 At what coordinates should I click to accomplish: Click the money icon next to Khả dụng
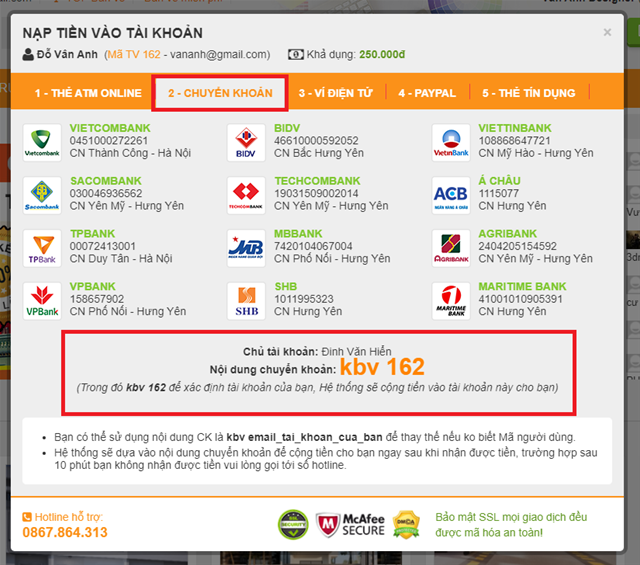(x=296, y=54)
